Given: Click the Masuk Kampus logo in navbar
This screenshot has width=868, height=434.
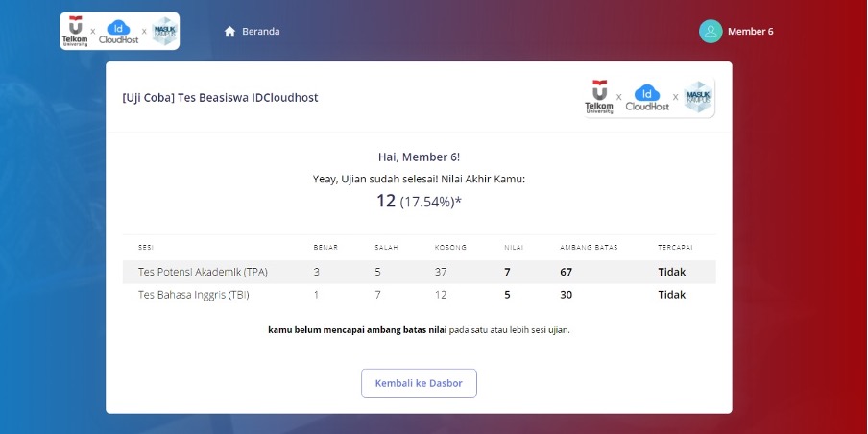Looking at the screenshot, I should pos(164,31).
